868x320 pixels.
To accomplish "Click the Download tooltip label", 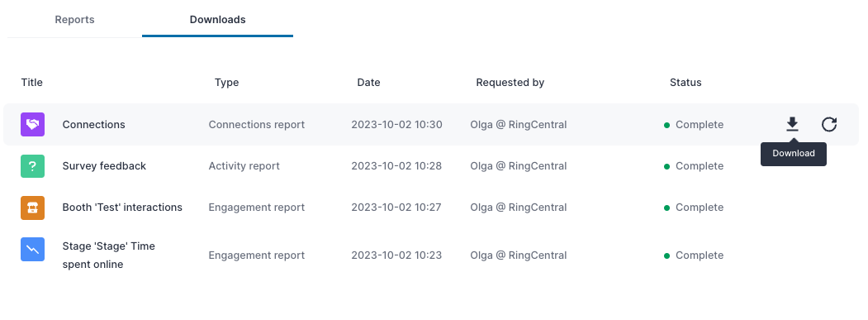I will coord(794,154).
